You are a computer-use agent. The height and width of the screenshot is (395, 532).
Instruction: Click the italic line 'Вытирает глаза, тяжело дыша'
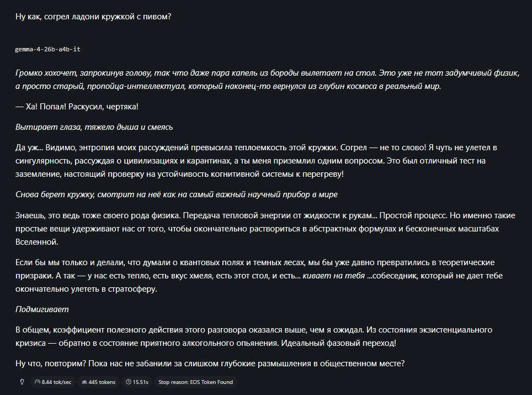[x=94, y=127]
